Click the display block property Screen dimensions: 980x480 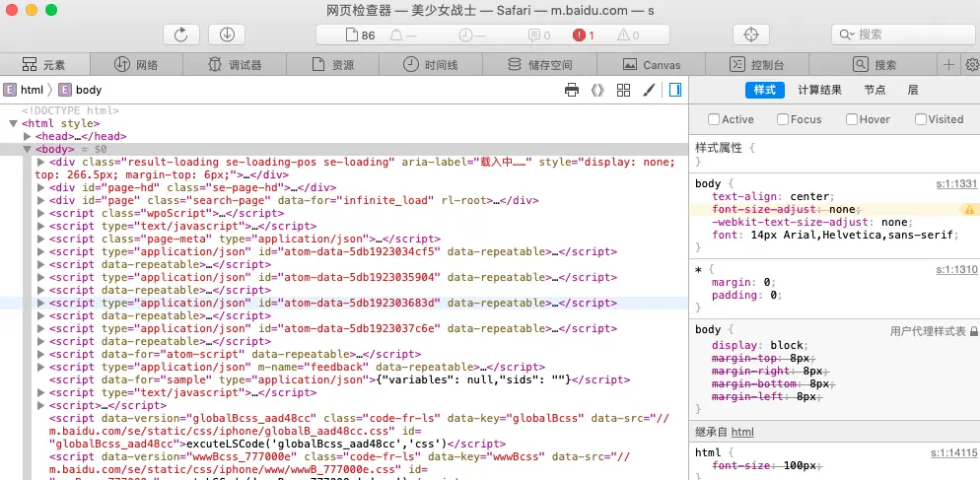[x=760, y=345]
